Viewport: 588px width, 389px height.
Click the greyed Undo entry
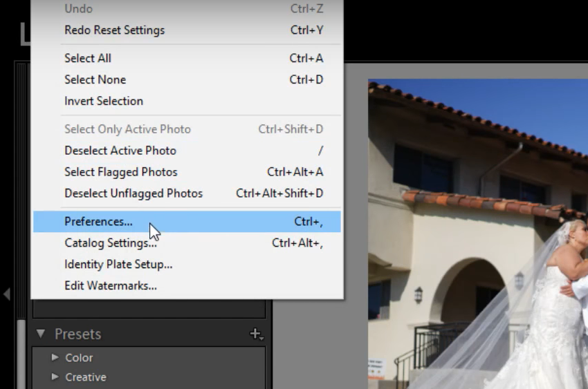coord(187,8)
